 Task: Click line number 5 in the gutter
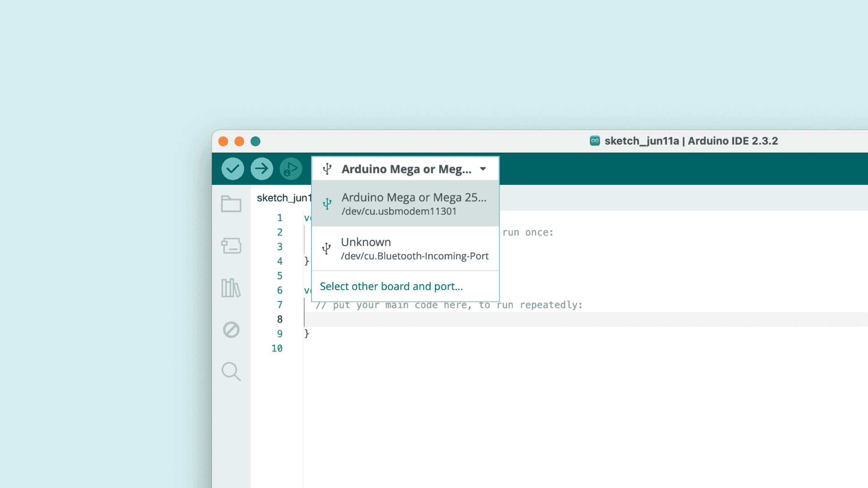(280, 276)
